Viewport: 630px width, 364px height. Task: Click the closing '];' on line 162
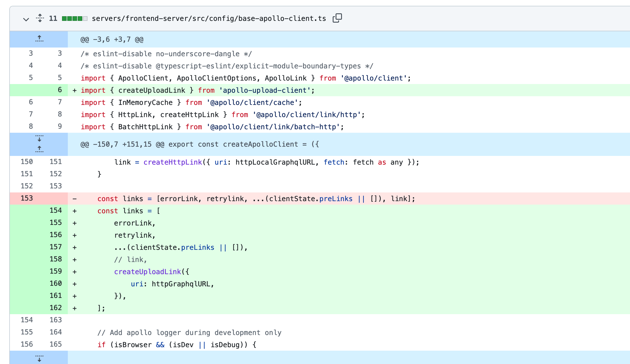point(101,308)
